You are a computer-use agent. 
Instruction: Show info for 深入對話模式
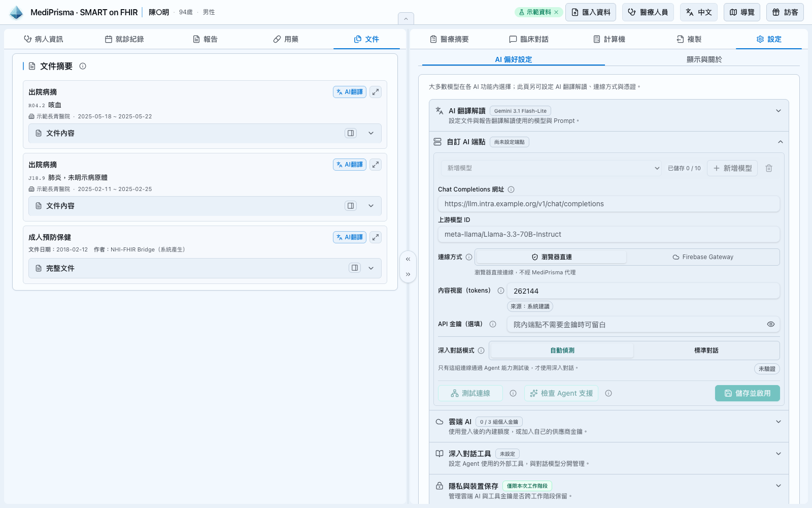pyautogui.click(x=481, y=351)
